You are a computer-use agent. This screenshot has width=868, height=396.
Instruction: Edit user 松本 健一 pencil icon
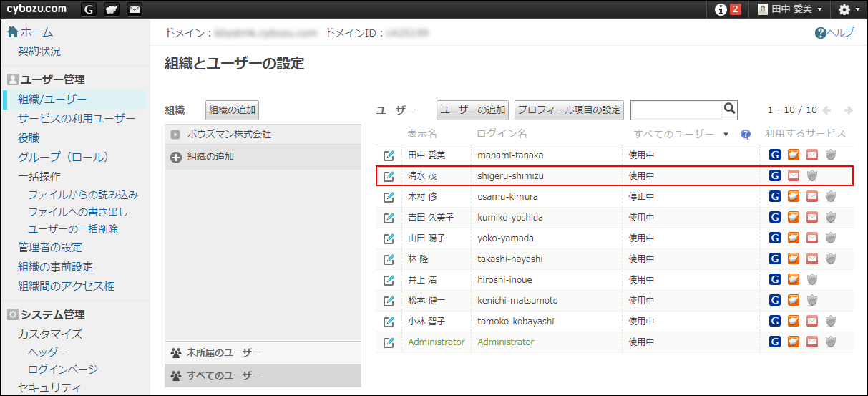[x=389, y=301]
